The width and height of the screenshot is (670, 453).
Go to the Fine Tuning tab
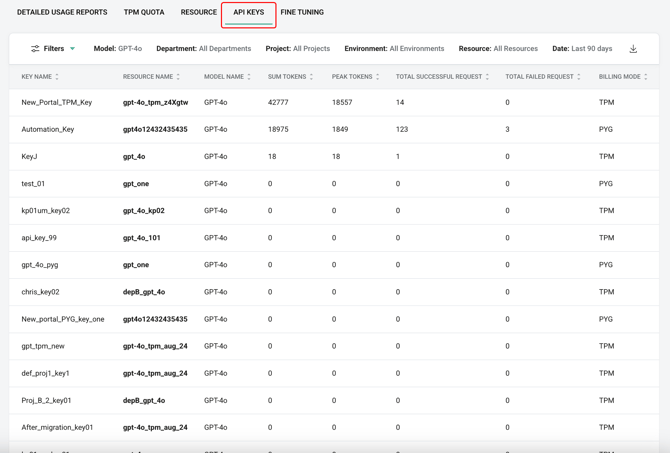302,12
